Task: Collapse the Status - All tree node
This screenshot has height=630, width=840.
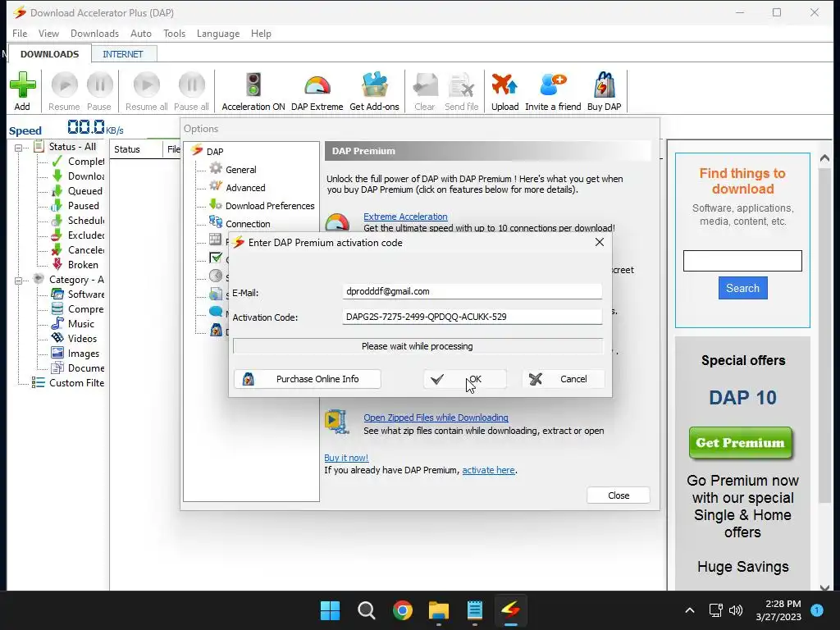Action: click(x=18, y=148)
